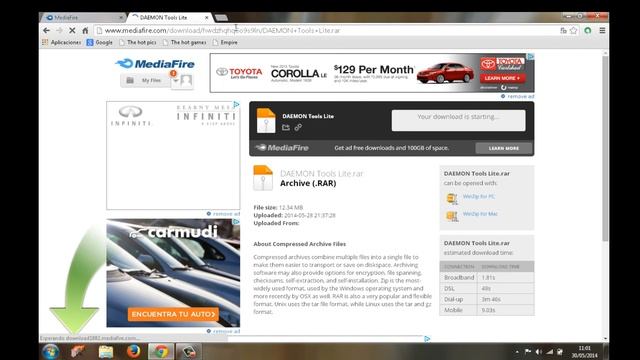Click remove ad under carmudi ad
The height and width of the screenshot is (360, 640).
[224, 331]
